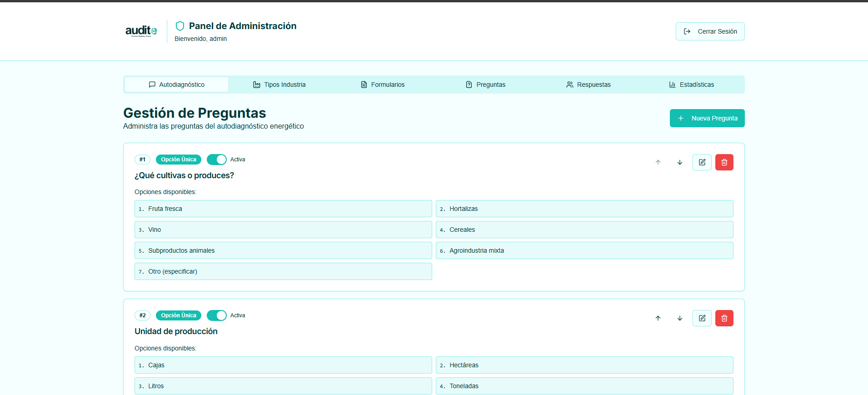Select the Fruta fresca option
The width and height of the screenshot is (868, 395).
click(x=283, y=209)
